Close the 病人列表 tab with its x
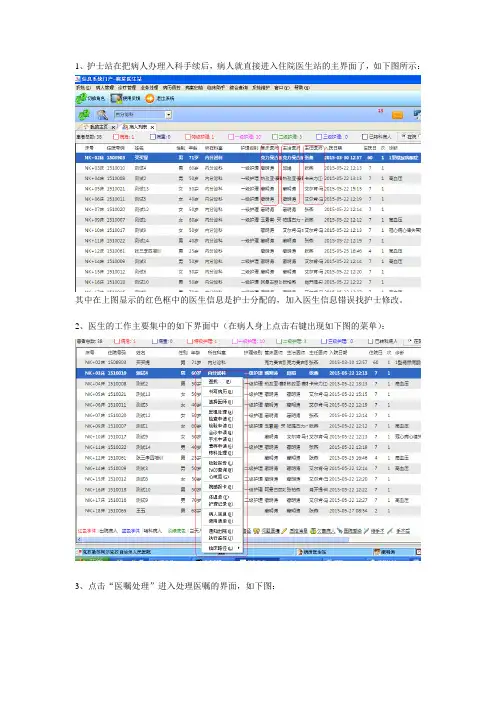This screenshot has height=702, width=496. 152,128
